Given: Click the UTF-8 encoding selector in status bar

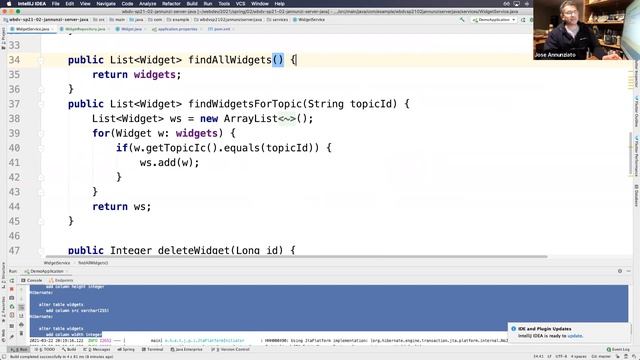Looking at the screenshot, I should [x=561, y=356].
